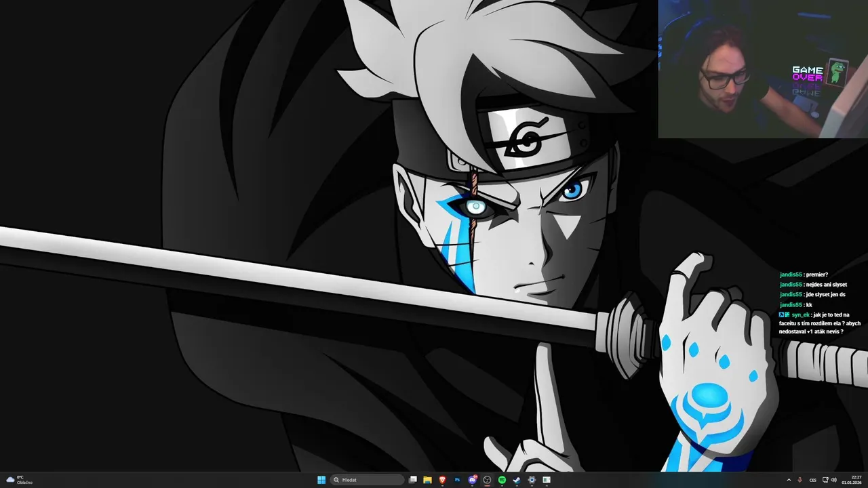Viewport: 868px width, 488px height.
Task: Open Discord from the taskbar
Action: [x=473, y=480]
